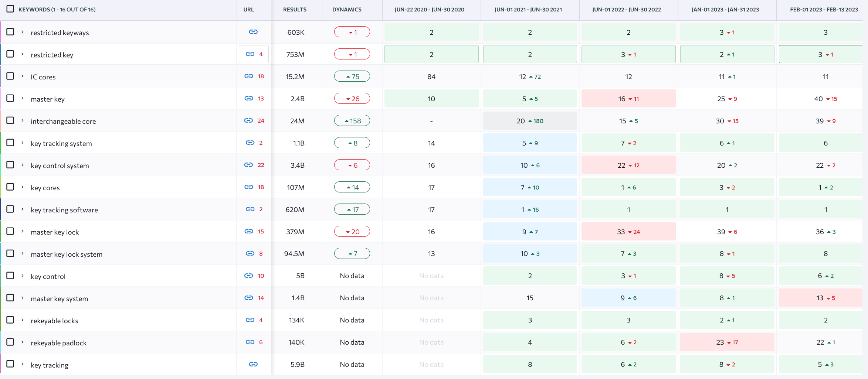Select the JUN-01 2022 - JUN-30 2022 column header
Image resolution: width=868 pixels, height=379 pixels.
click(627, 10)
